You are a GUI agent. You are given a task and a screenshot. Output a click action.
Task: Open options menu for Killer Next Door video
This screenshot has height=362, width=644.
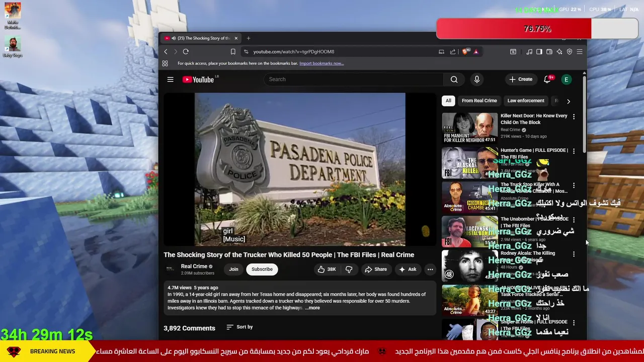[574, 117]
